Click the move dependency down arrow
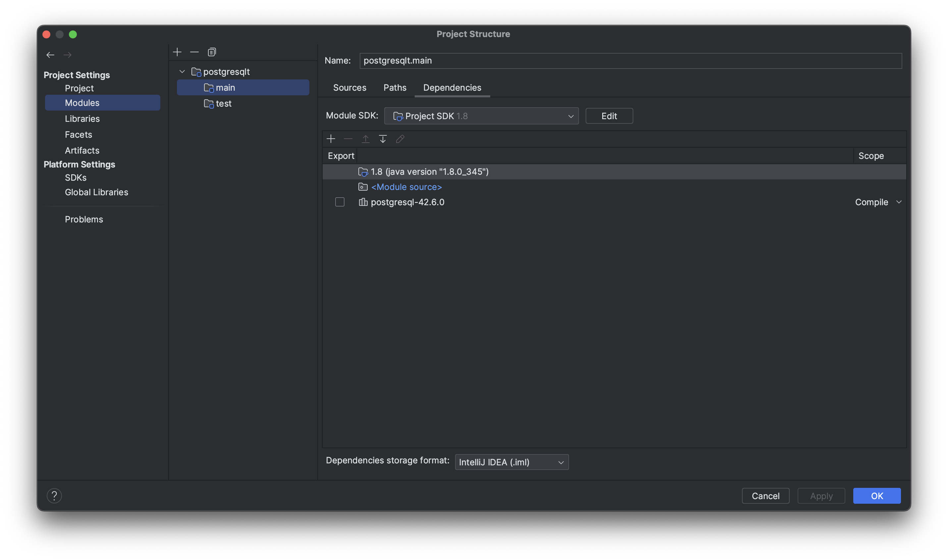Screen dimensions: 948x560 (383, 139)
